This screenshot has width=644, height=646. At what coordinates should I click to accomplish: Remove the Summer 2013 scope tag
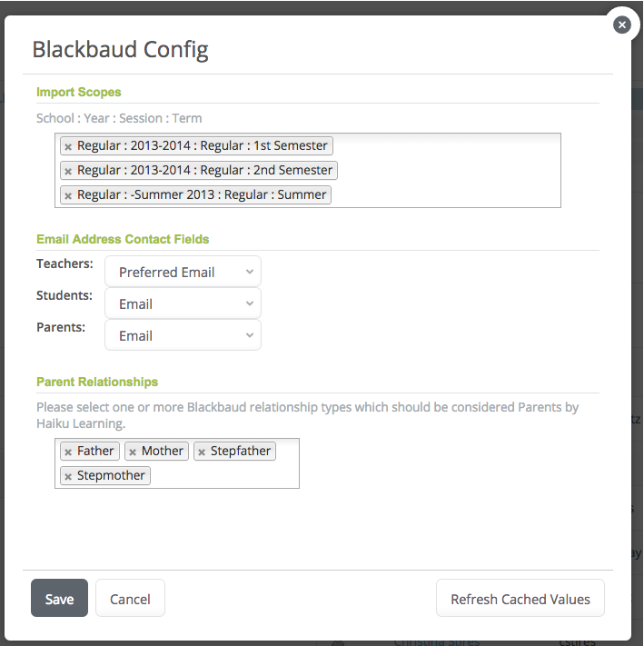pos(68,195)
